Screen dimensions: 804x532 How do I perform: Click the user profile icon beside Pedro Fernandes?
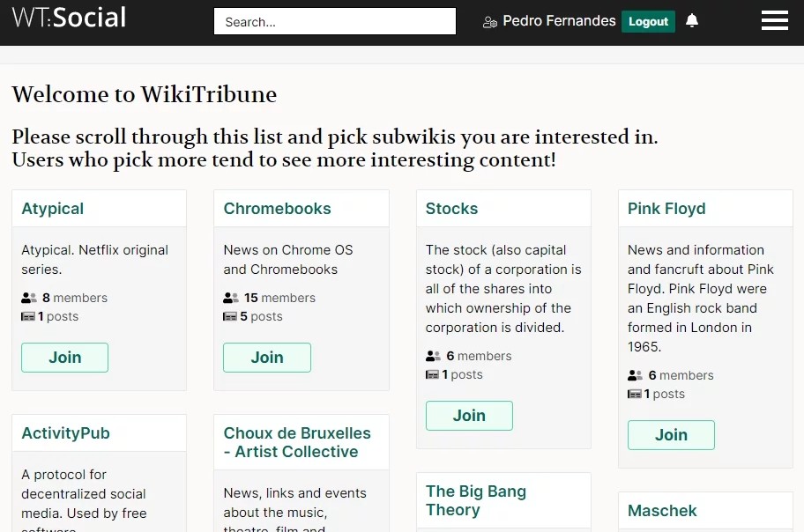tap(490, 22)
